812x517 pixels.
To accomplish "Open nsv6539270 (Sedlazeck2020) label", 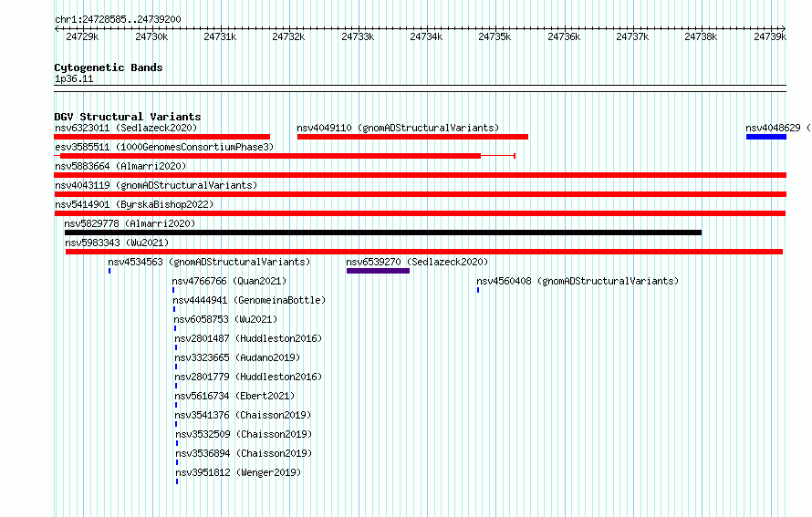I will (x=417, y=262).
